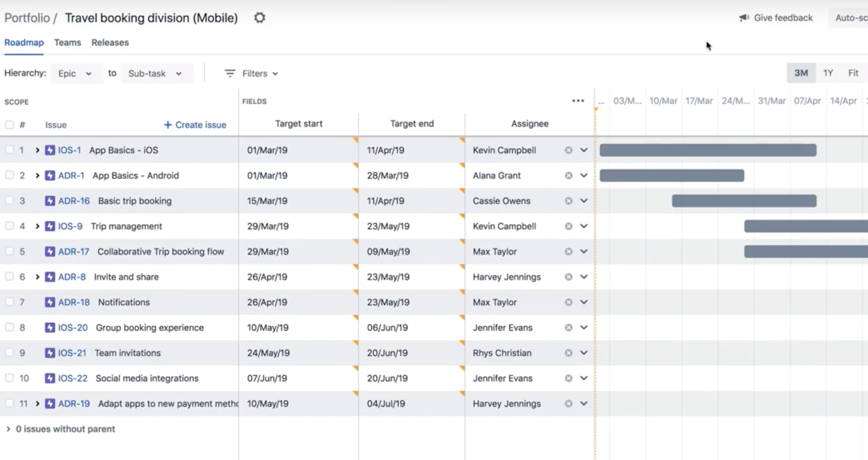Check the box for row 1 IOS-1
Screen dimensions: 868x460
tap(10, 150)
